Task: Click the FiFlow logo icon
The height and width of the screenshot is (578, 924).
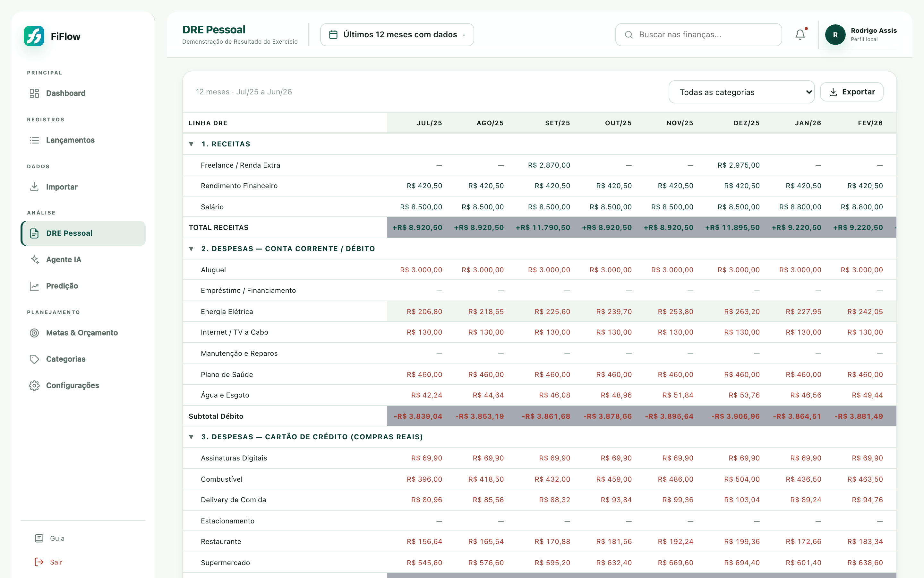Action: tap(34, 36)
